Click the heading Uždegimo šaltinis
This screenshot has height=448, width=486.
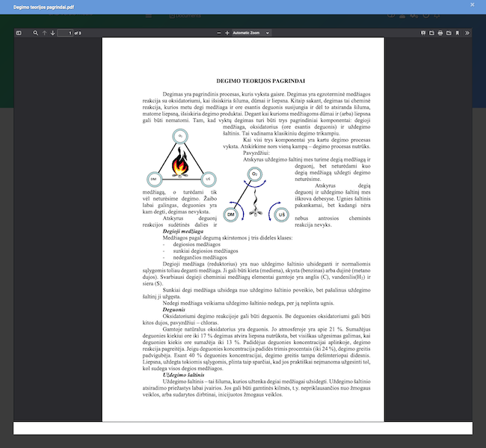coord(183,375)
